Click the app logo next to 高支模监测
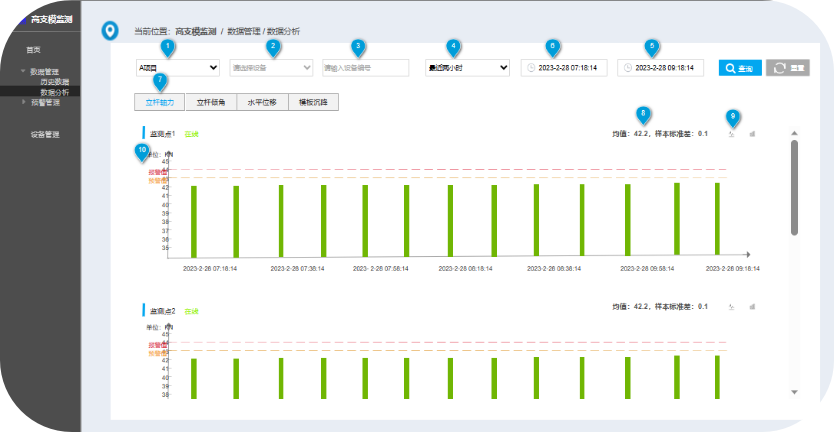 (22, 19)
